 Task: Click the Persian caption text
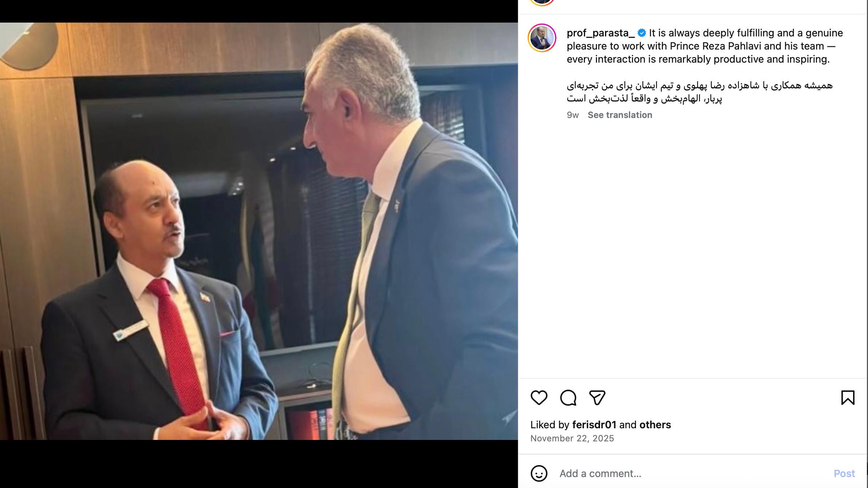[x=699, y=92]
